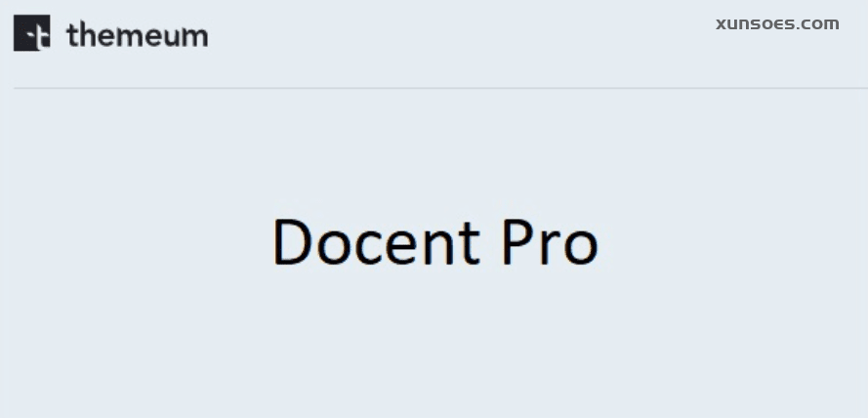Screen dimensions: 868x418
Task: Select the themeum wordmark text
Action: 138,35
